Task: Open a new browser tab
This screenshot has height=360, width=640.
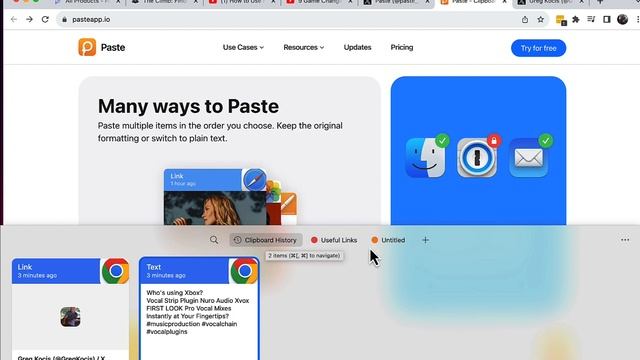Action: pos(600,2)
